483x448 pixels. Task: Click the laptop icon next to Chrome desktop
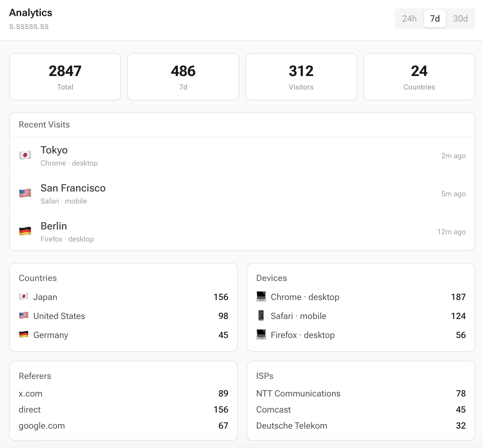click(x=261, y=296)
